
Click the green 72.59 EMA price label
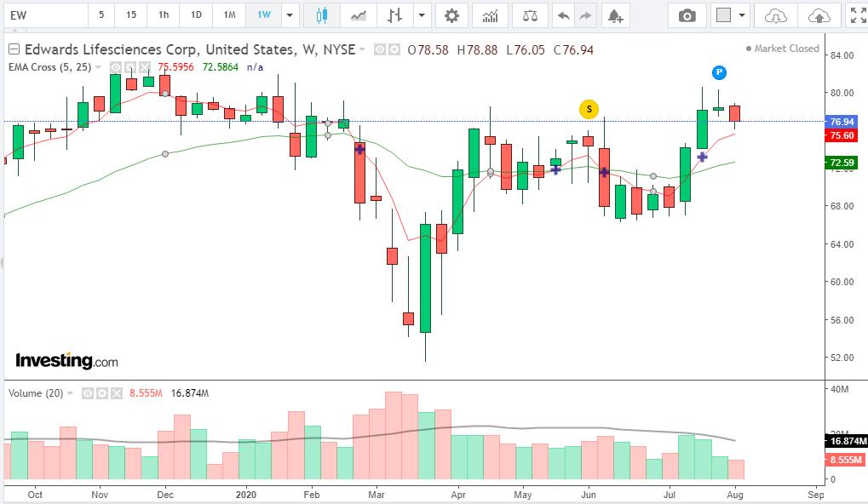coord(842,163)
